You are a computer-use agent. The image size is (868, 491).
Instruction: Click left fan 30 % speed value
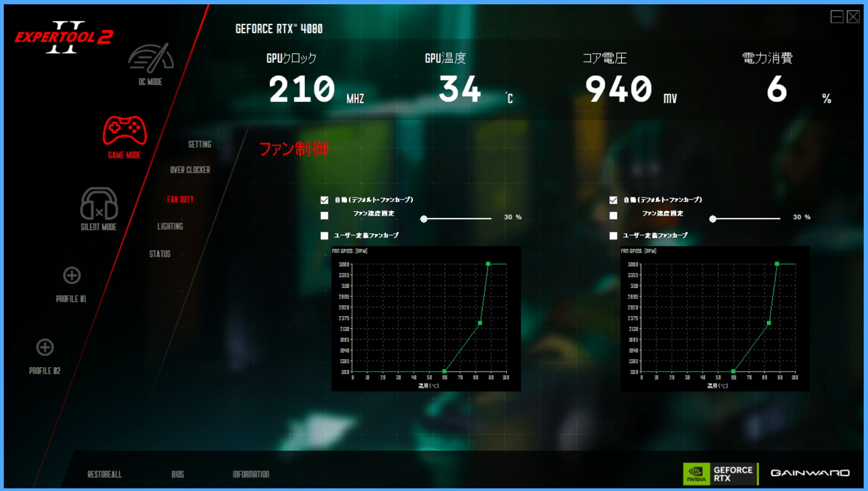[513, 217]
